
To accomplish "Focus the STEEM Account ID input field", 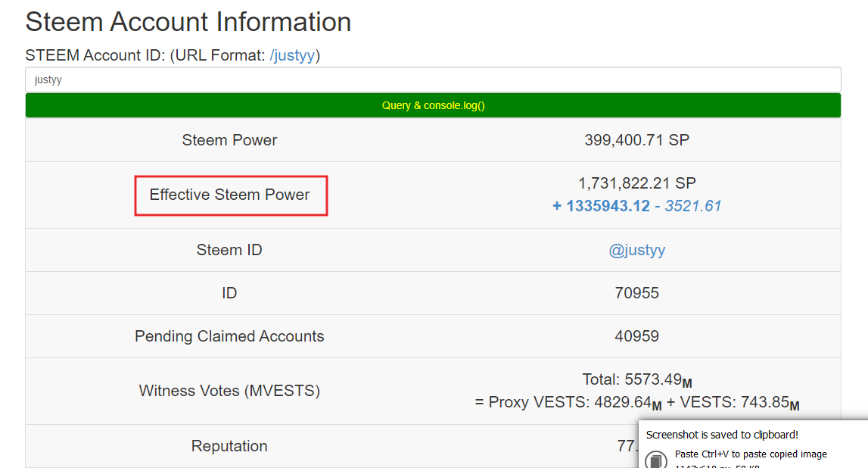I will 433,80.
